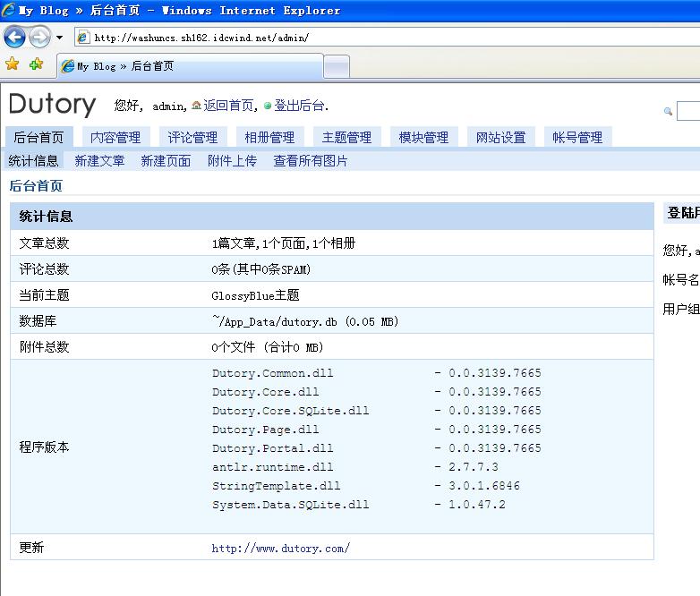Image resolution: width=700 pixels, height=596 pixels.
Task: Click the 返回首页 link
Action: pos(228,106)
